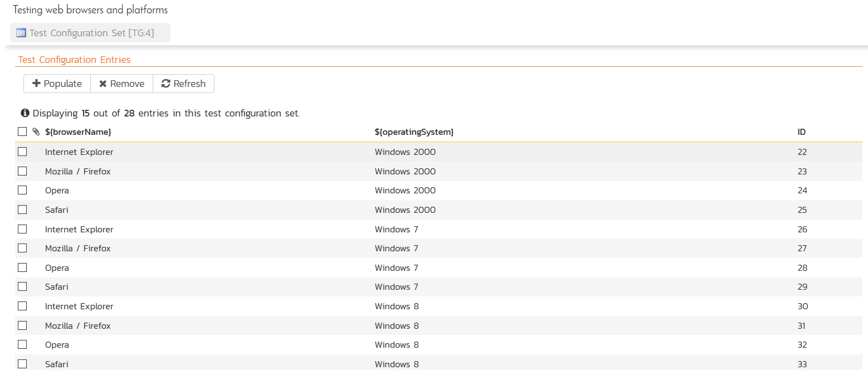Tick the Opera Windows 7 row checkbox
Viewport: 868px width, 370px height.
click(22, 267)
